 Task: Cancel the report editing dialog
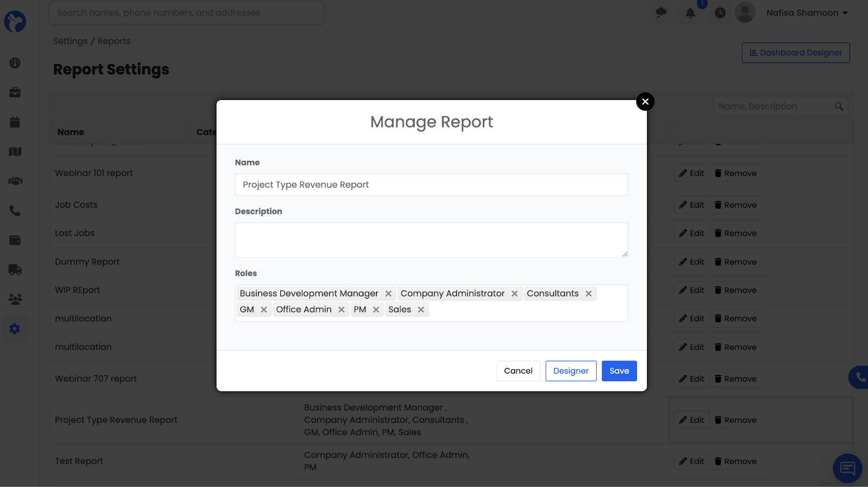(x=518, y=371)
